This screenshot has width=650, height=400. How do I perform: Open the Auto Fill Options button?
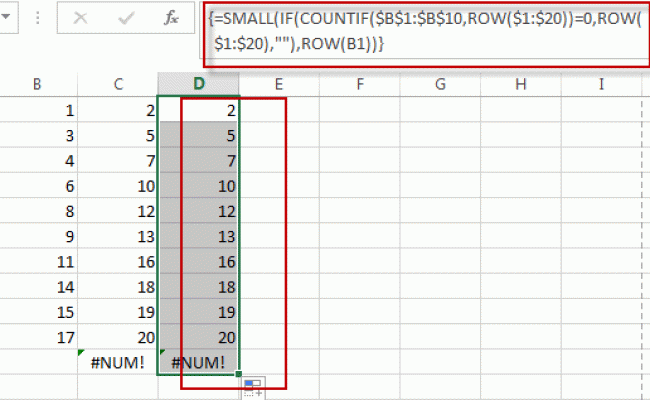tap(253, 388)
